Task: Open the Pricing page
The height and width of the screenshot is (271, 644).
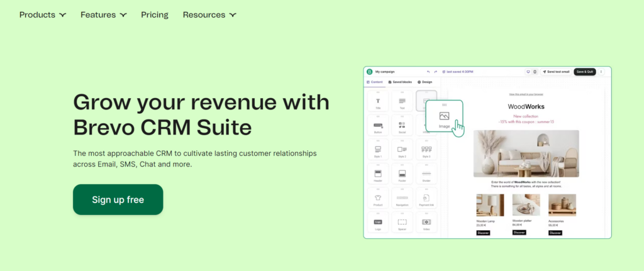Action: tap(155, 15)
